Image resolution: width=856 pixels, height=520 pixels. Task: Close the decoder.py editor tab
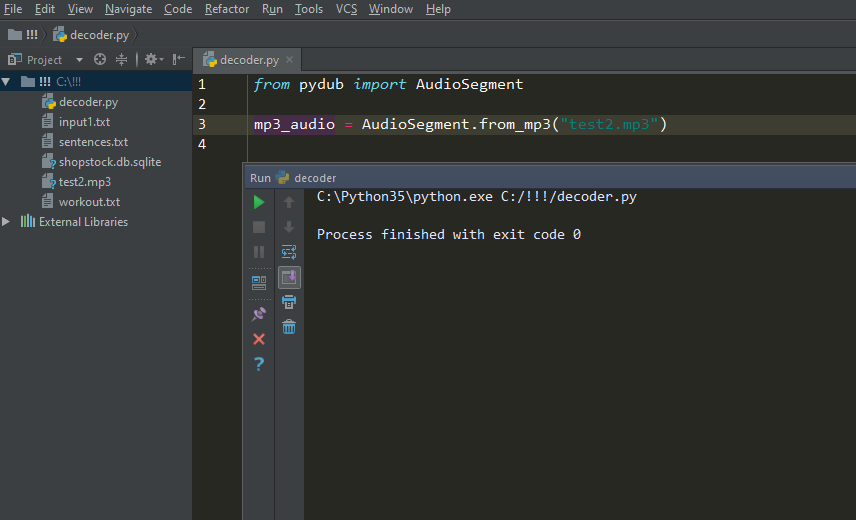(289, 60)
